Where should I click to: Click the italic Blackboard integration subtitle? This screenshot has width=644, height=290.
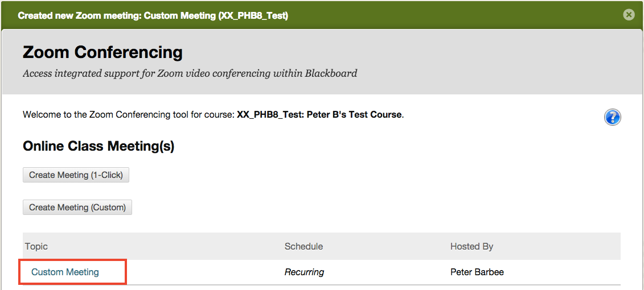[x=190, y=73]
